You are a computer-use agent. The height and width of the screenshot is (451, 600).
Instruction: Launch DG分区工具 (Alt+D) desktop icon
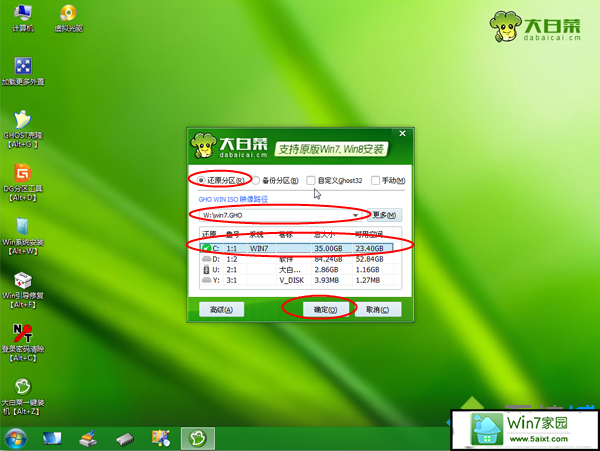tap(23, 182)
